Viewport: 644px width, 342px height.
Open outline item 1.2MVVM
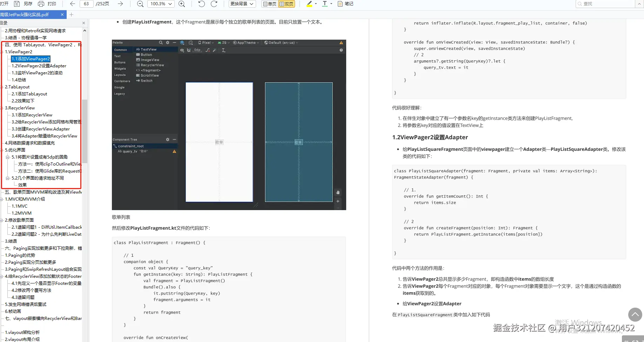pos(22,213)
